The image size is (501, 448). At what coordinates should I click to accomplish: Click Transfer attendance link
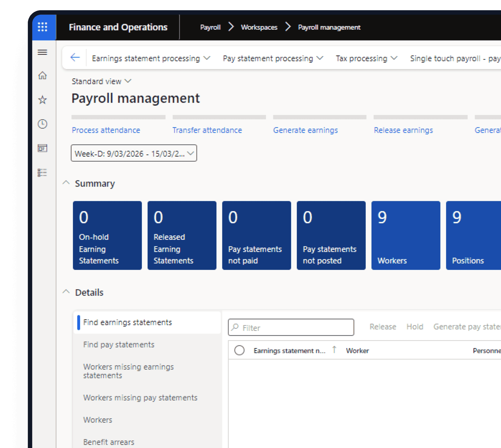coord(207,130)
